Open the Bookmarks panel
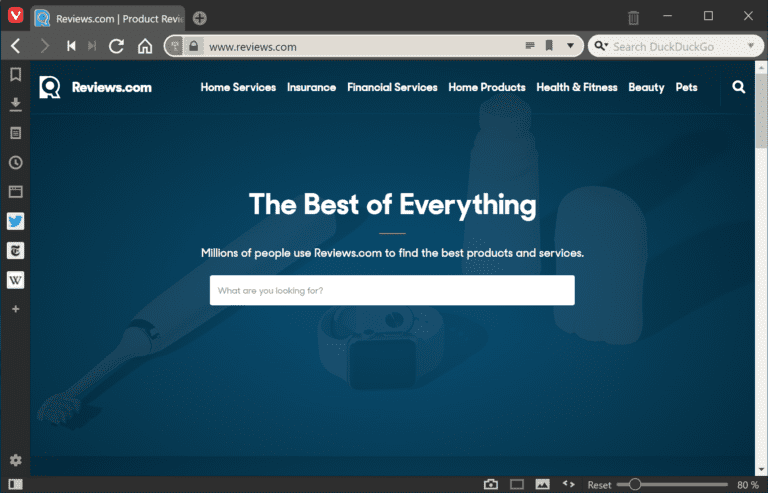 point(16,74)
